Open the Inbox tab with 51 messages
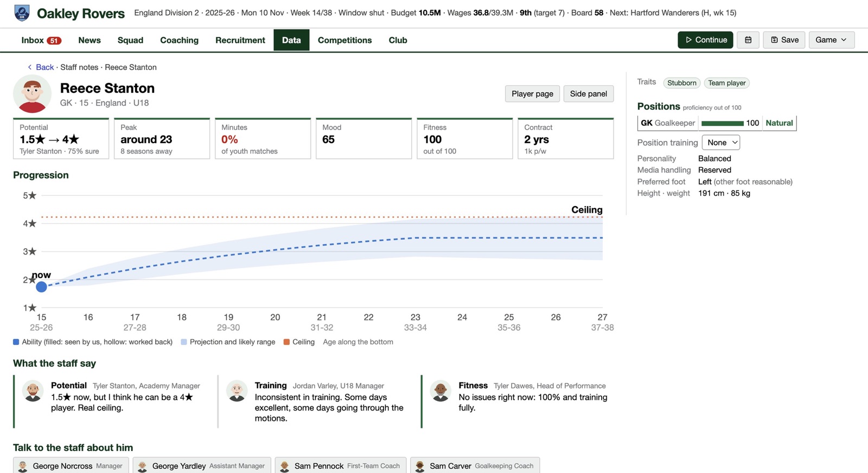The image size is (868, 473). [x=41, y=40]
